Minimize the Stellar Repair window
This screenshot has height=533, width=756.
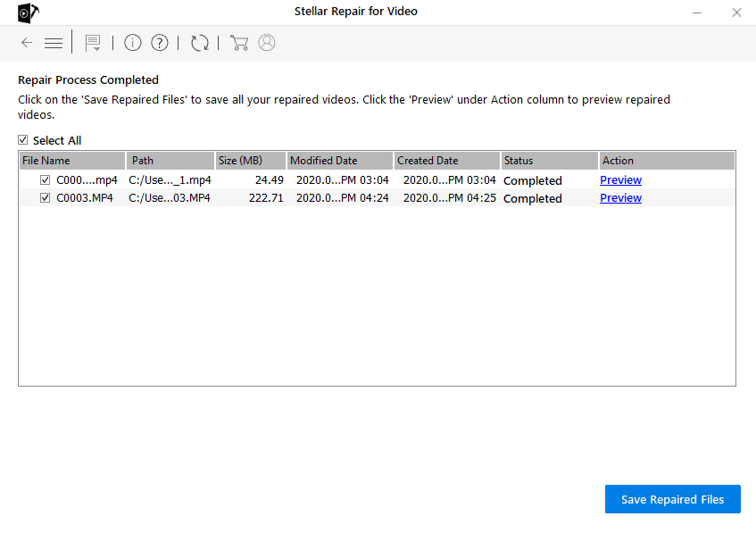pyautogui.click(x=695, y=12)
